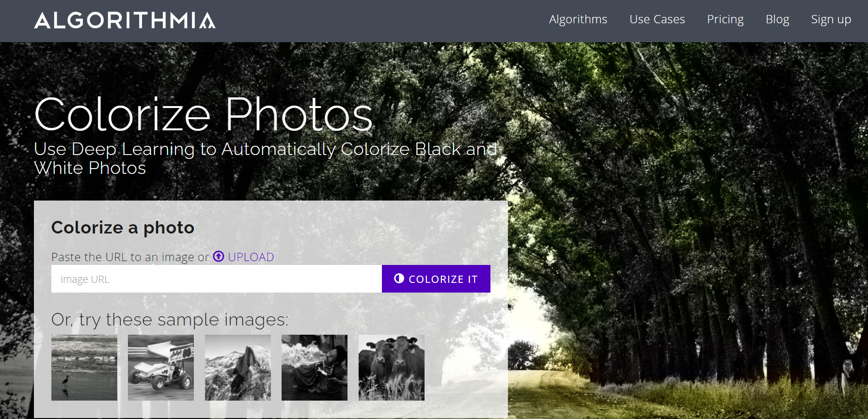Click the half-circle contrast icon on Colorize button

pyautogui.click(x=399, y=279)
